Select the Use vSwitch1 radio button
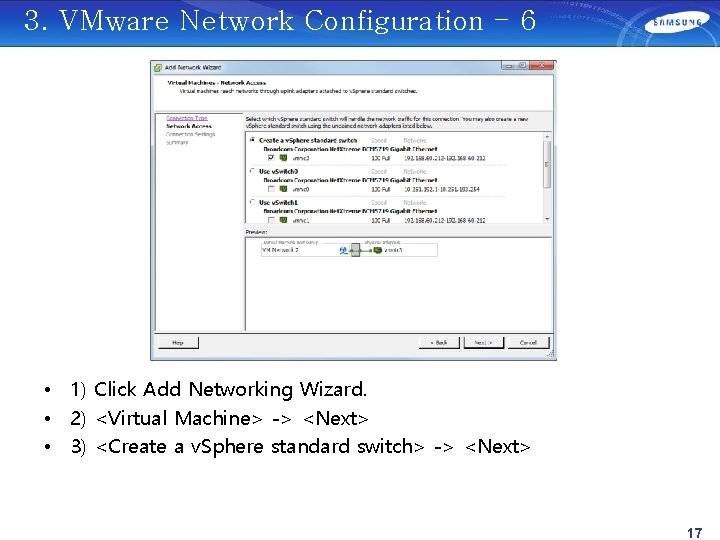This screenshot has height=540, width=720. [252, 202]
